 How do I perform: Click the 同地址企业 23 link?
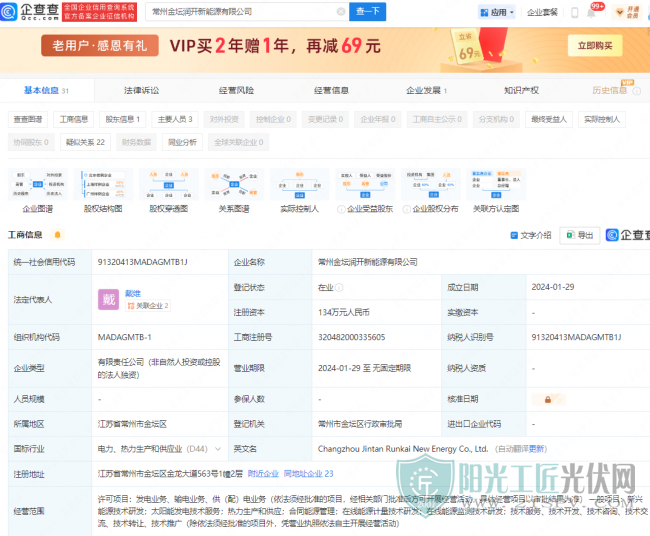pos(308,473)
